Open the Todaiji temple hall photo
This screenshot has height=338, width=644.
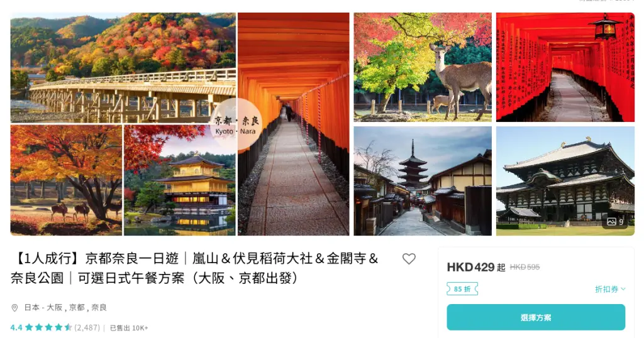[565, 181]
